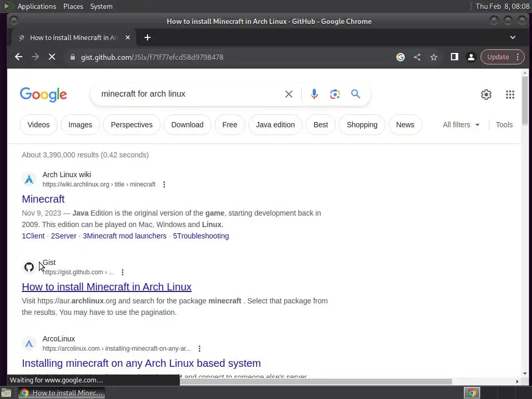
Task: Open the Places menu
Action: (x=73, y=6)
